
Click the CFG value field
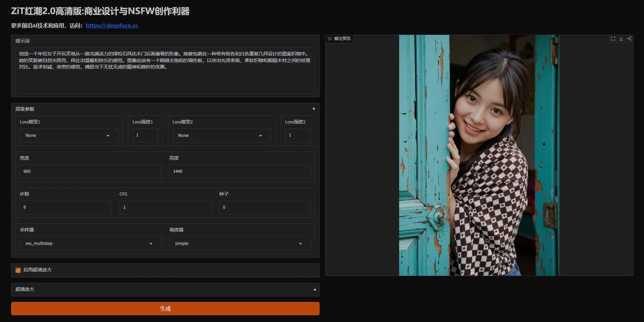point(165,207)
